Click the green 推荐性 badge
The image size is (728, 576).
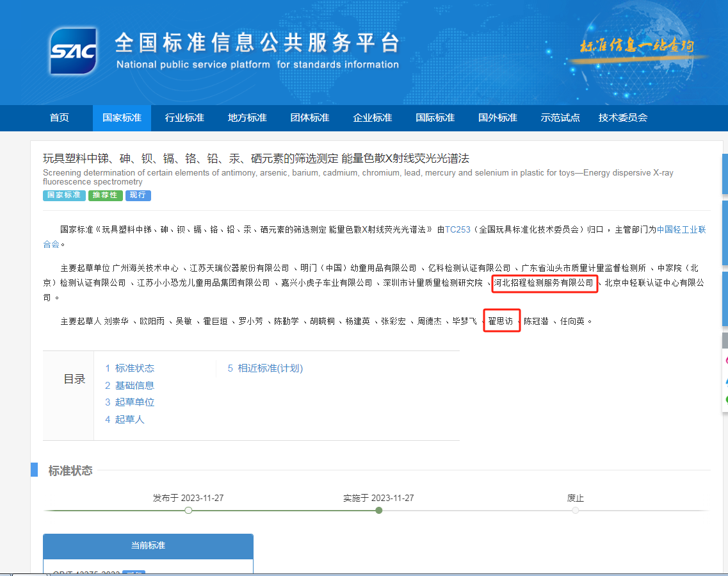pos(106,195)
